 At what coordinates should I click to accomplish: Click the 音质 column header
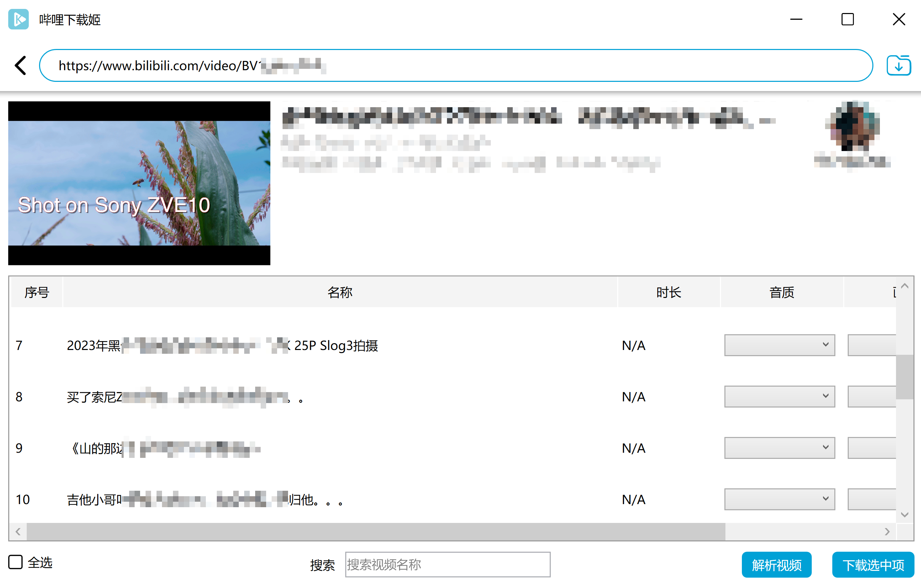click(x=781, y=292)
